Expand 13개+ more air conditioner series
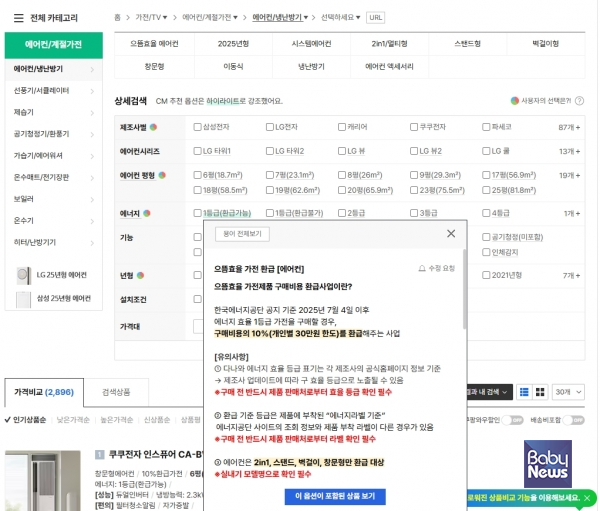The image size is (600, 511). pos(569,151)
